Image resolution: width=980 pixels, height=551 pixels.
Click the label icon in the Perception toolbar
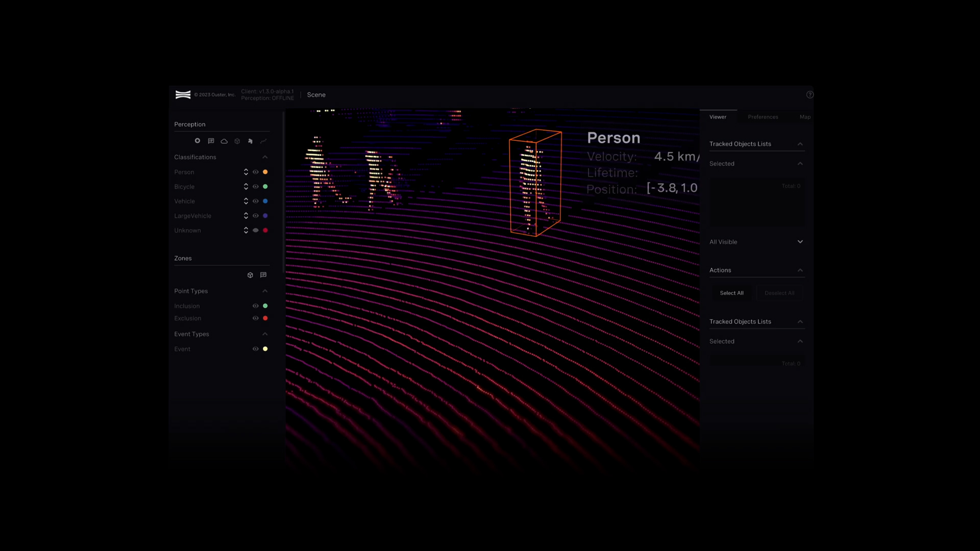pyautogui.click(x=211, y=141)
